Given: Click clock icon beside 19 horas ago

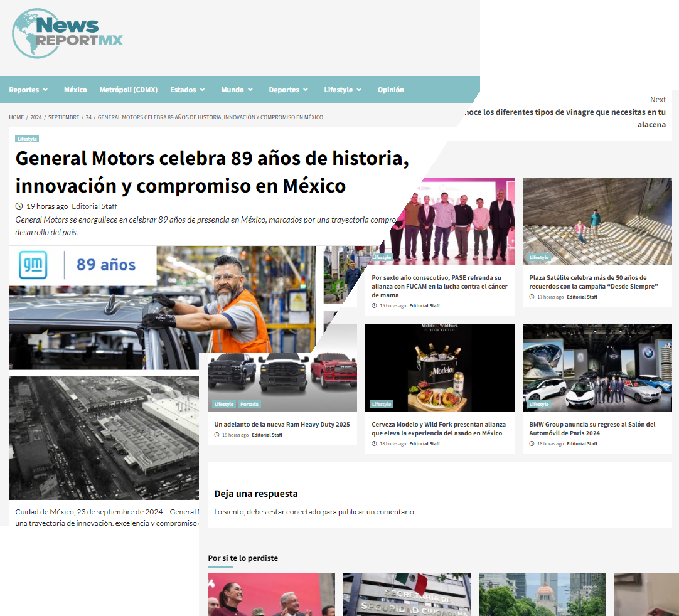Looking at the screenshot, I should tap(19, 206).
